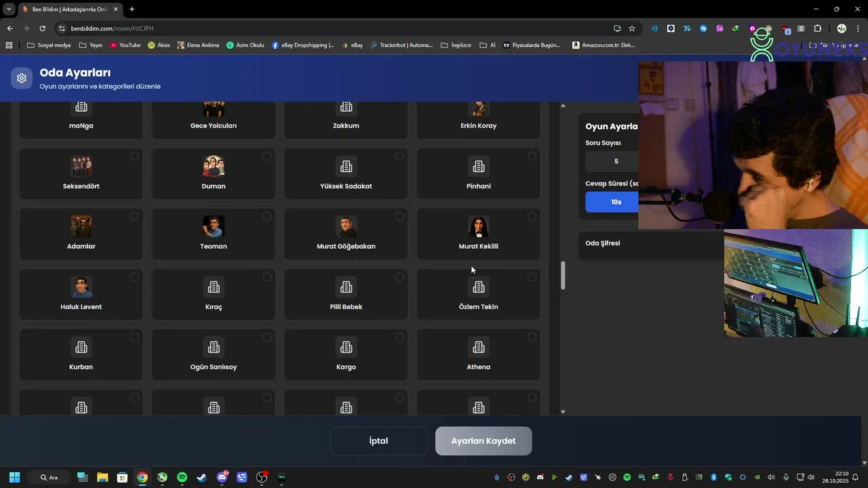Open Spotify from the taskbar
This screenshot has height=488, width=868.
pos(182,477)
